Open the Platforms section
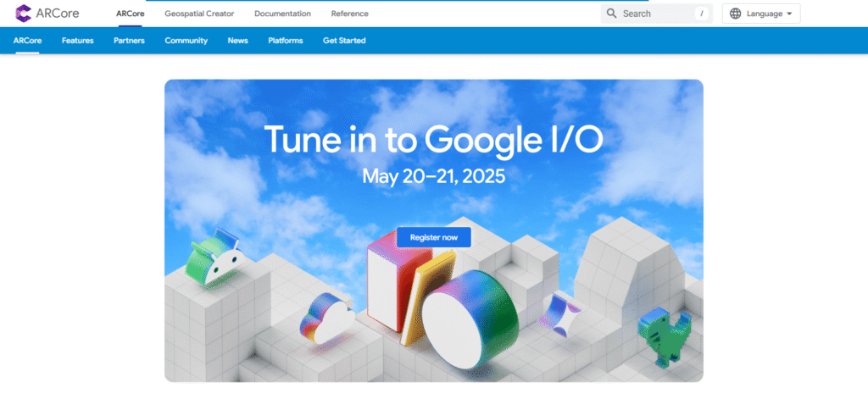Image resolution: width=868 pixels, height=410 pixels. 285,41
